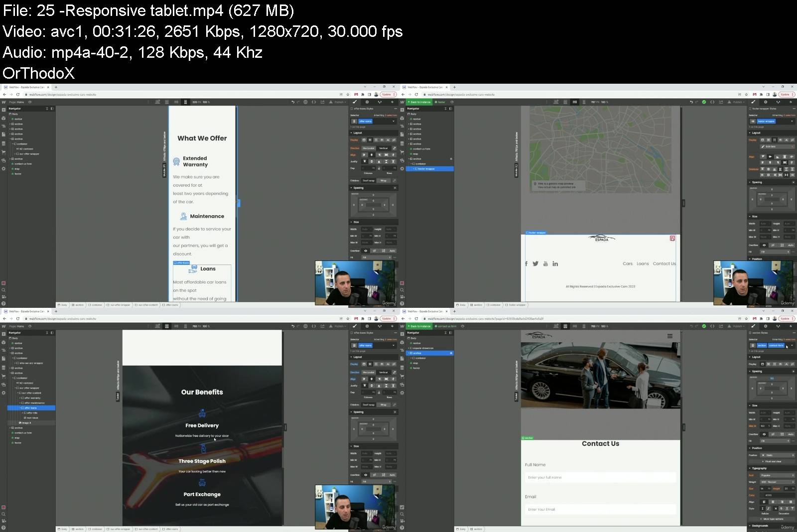Open site Settings gear in What We Offer window
Viewport: 797px width, 532px height.
click(3, 168)
